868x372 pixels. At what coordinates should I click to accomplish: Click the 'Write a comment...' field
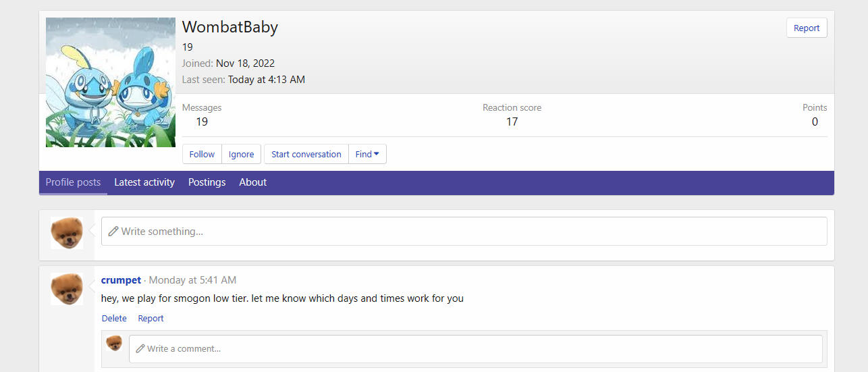(x=475, y=349)
